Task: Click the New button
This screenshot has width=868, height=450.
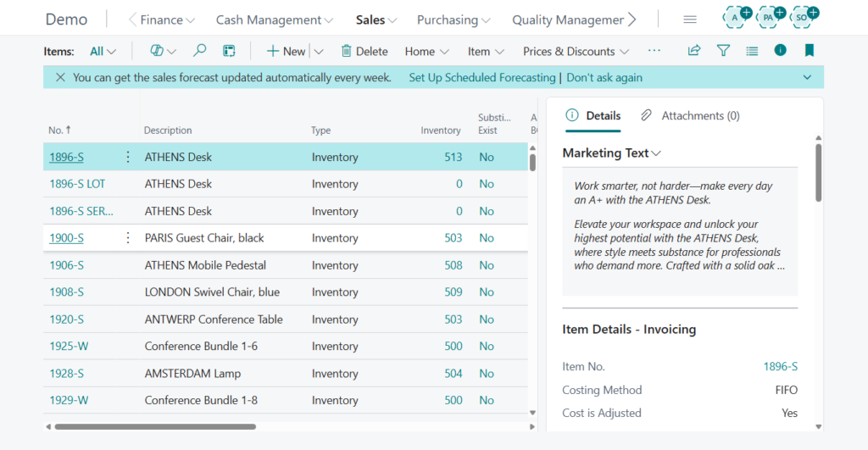Action: (x=286, y=51)
